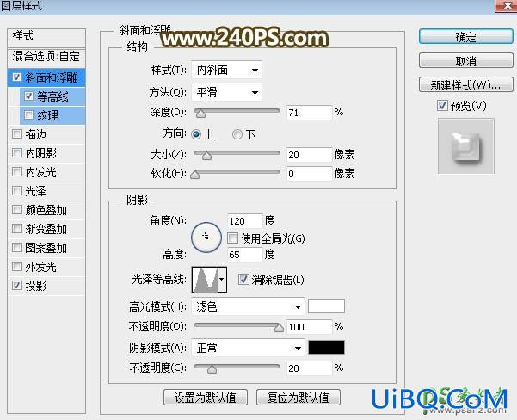Click the 深度 value field 71
The height and width of the screenshot is (420, 517).
tap(309, 113)
